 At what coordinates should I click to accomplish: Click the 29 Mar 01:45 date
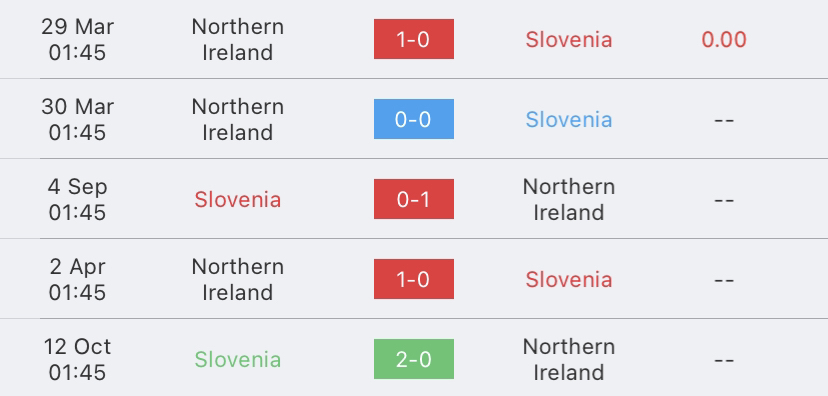pos(78,40)
